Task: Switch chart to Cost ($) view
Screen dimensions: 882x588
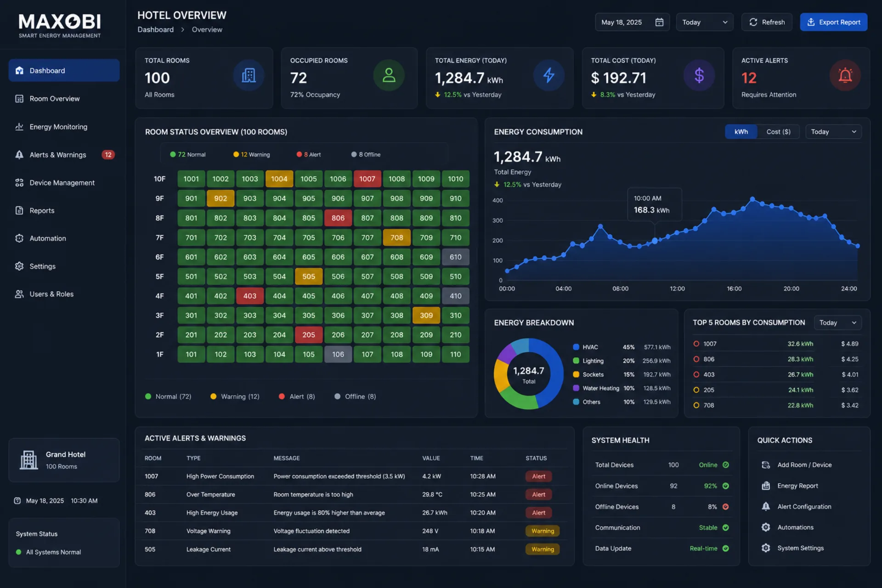Action: 778,132
